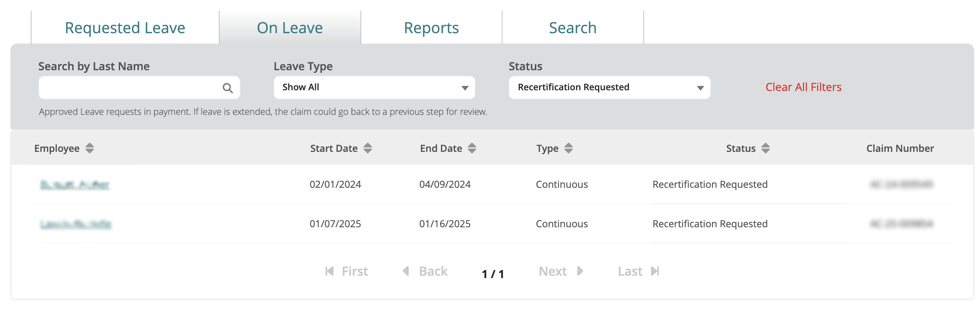
Task: Switch to the Search tab
Action: tap(572, 28)
